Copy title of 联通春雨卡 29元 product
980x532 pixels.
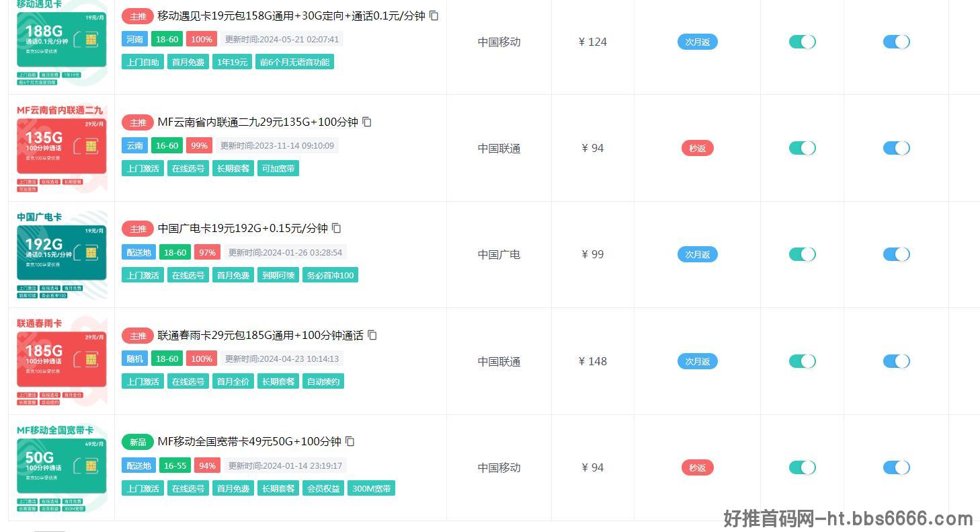[372, 335]
